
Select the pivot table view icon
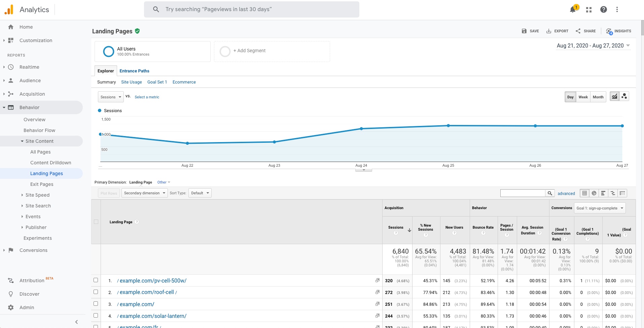622,193
